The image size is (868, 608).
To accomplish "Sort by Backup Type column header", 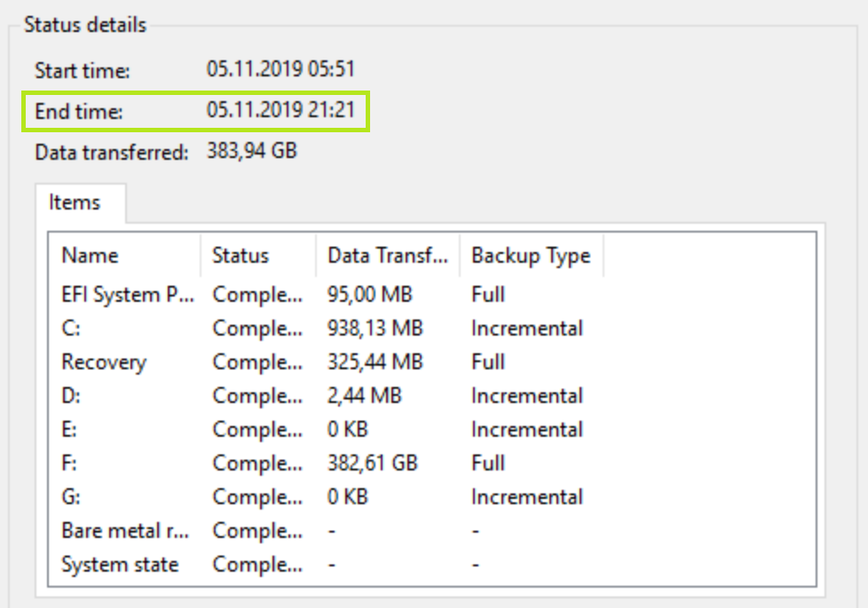I will click(x=531, y=256).
